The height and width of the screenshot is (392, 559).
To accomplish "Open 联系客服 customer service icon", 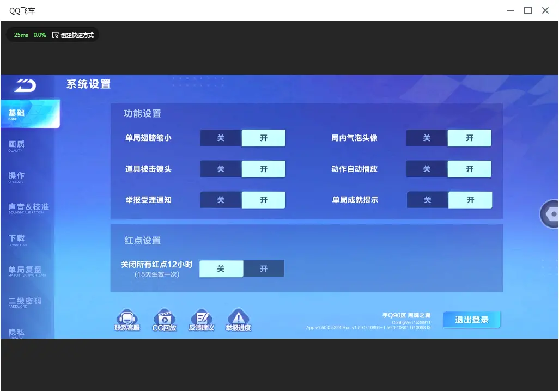I will click(x=127, y=320).
